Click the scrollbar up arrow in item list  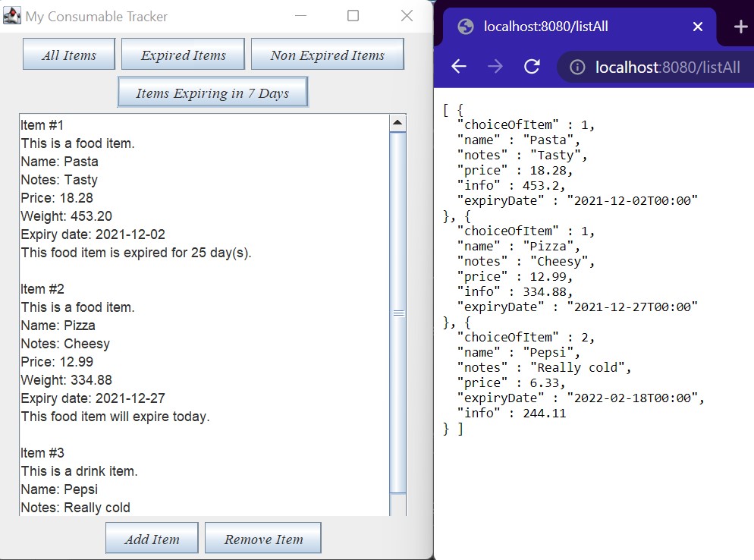(x=398, y=121)
